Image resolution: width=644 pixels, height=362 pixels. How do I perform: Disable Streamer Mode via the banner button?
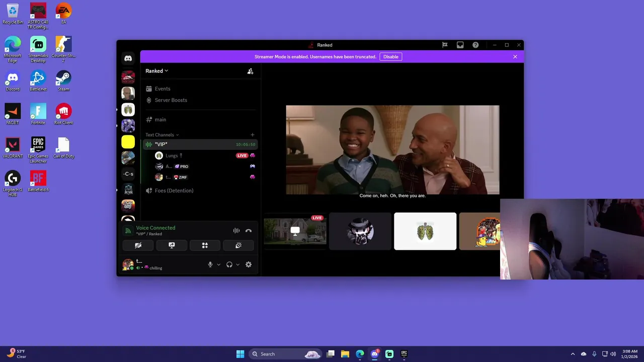coord(391,57)
